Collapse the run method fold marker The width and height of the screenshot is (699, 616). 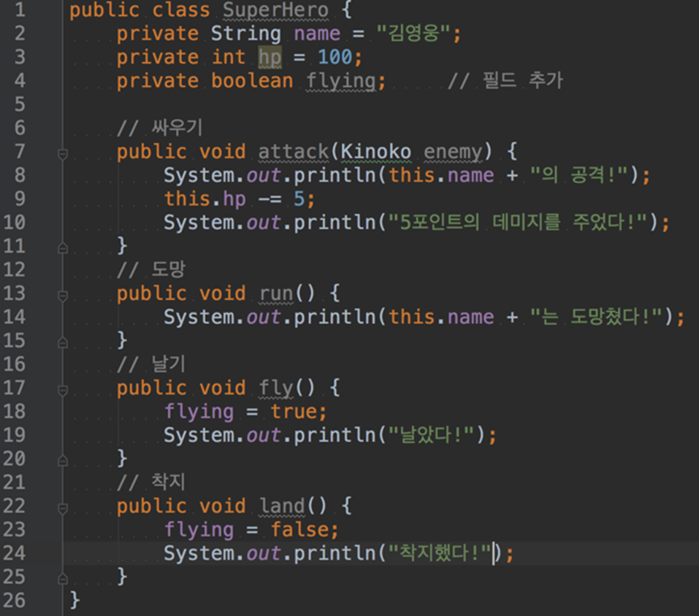(63, 296)
